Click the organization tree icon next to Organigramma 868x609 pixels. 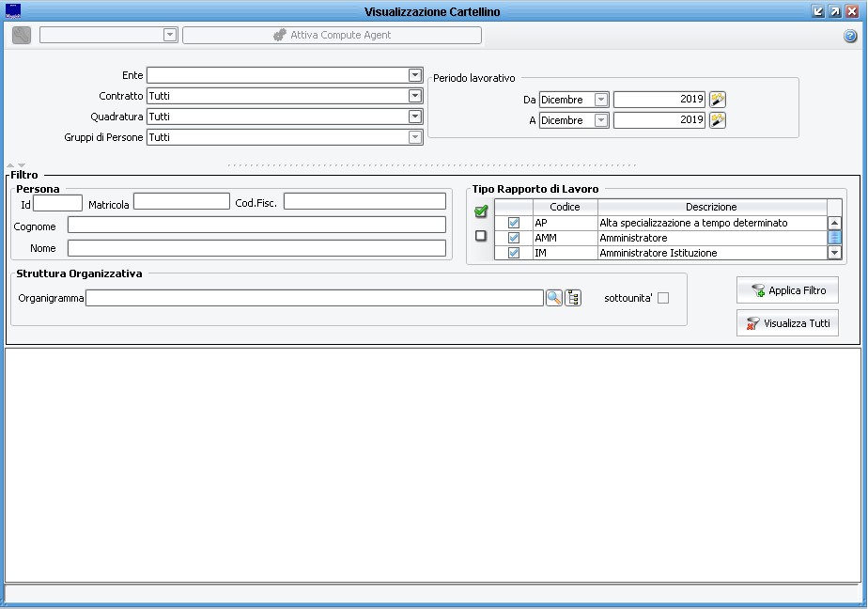coord(573,298)
